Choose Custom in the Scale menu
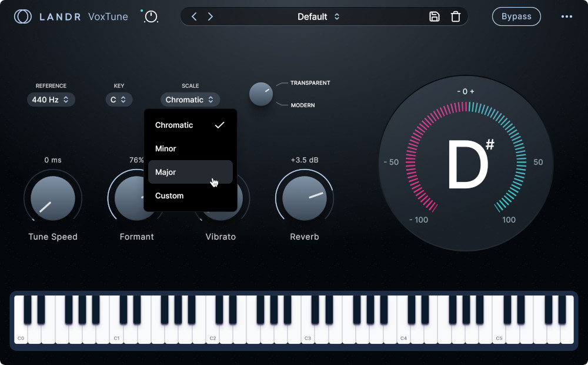588x365 pixels. click(169, 195)
